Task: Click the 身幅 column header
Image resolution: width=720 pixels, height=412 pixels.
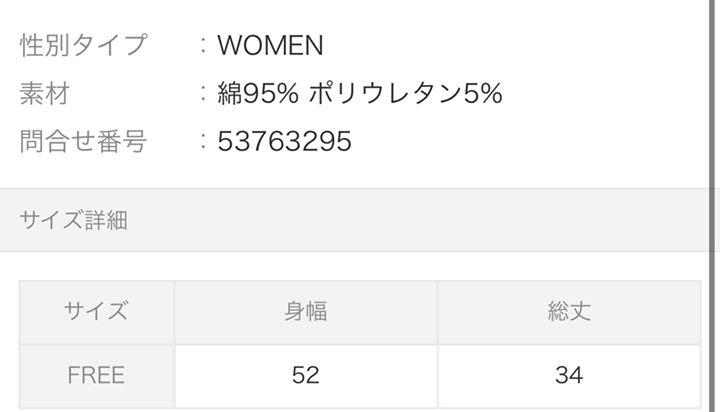Action: pos(306,312)
